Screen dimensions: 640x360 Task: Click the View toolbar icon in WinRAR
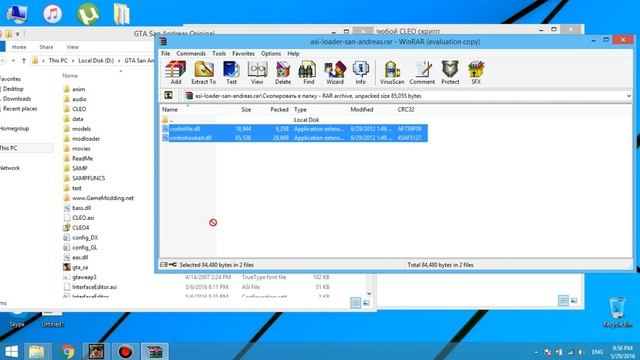[x=257, y=73]
